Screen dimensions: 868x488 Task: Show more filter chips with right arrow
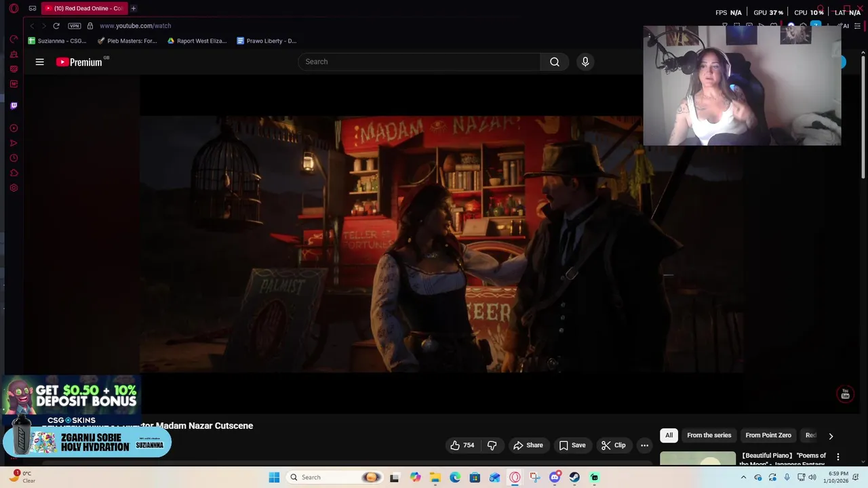click(831, 436)
